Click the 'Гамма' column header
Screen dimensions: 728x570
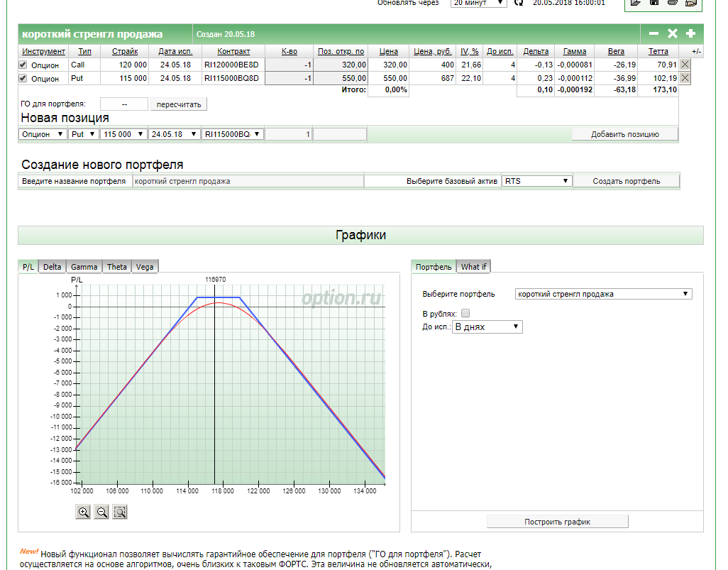click(x=575, y=51)
